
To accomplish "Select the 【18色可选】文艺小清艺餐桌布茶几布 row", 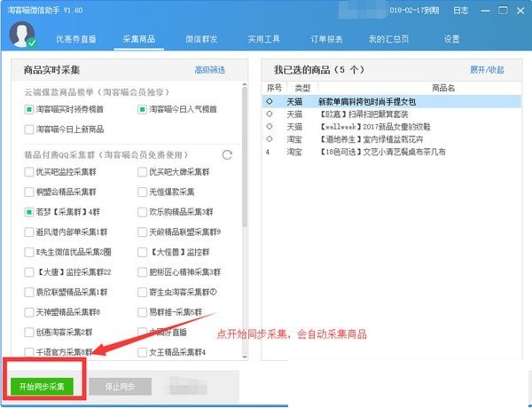I will tap(392, 152).
